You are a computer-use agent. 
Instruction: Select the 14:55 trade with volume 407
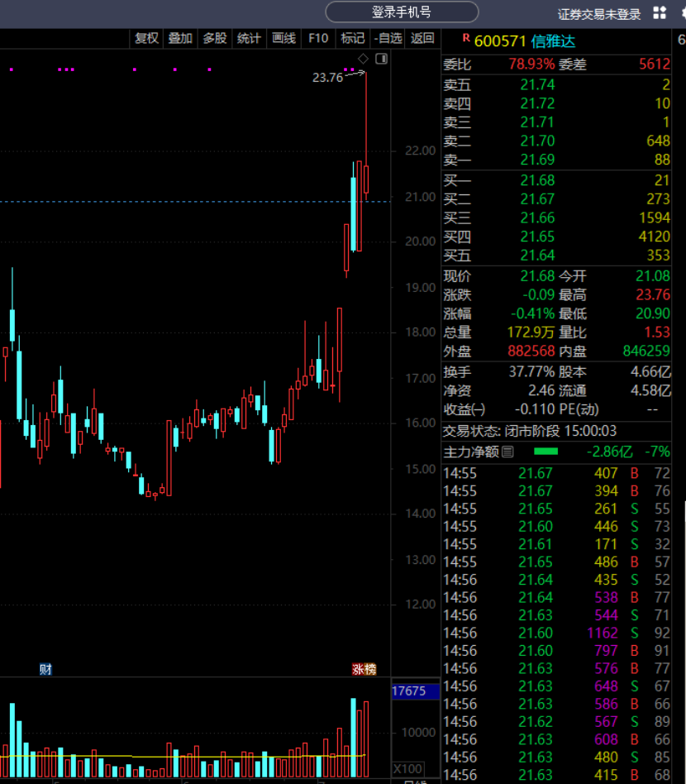click(556, 473)
